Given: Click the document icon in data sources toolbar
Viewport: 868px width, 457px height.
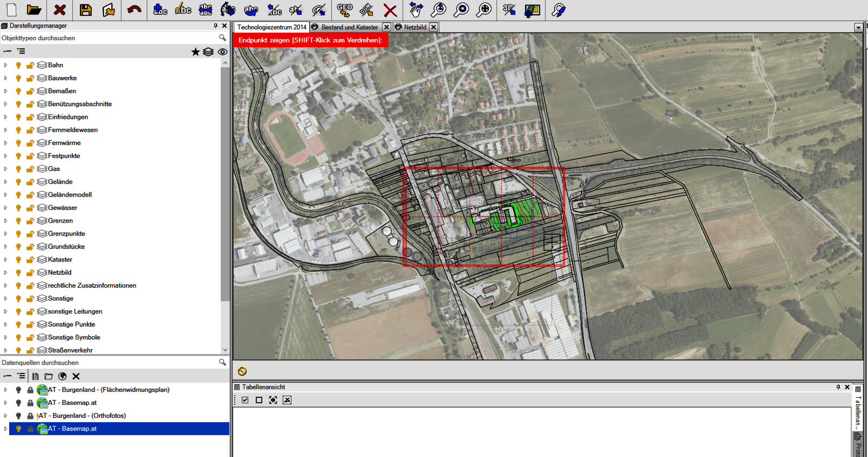Looking at the screenshot, I should pos(35,376).
